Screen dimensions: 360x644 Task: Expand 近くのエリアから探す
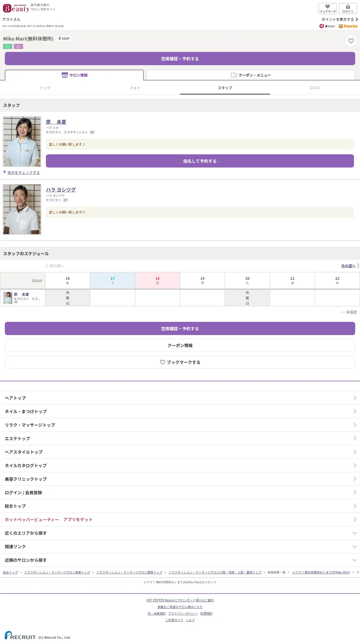click(x=180, y=533)
